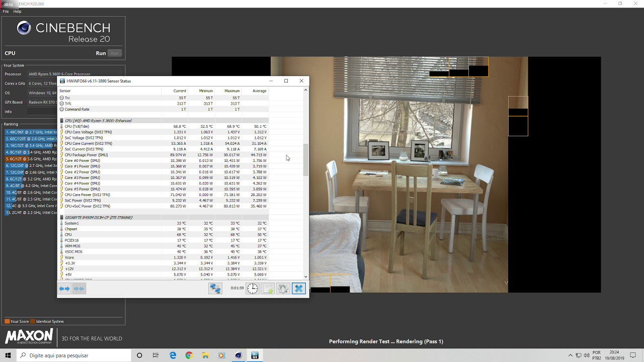Click the Identical System legend swatch
Screen dimensions: 644x362
[x=33, y=321]
